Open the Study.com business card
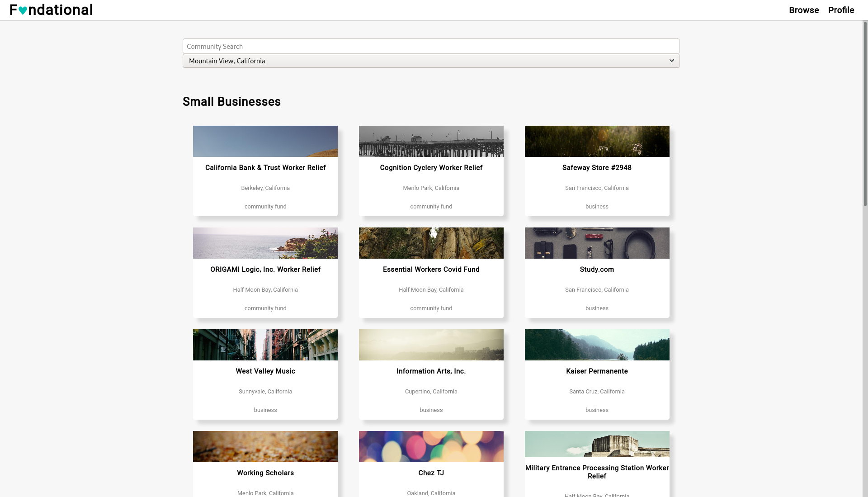Image resolution: width=868 pixels, height=497 pixels. point(597,270)
